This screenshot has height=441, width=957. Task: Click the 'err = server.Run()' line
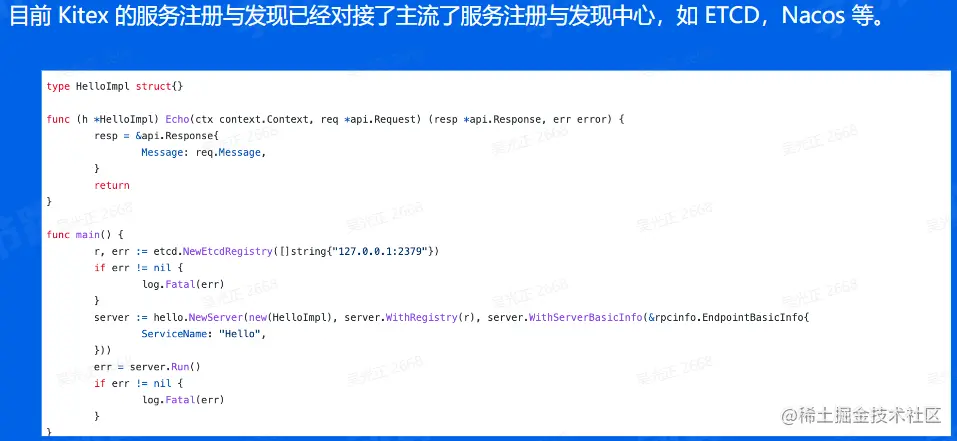(147, 367)
